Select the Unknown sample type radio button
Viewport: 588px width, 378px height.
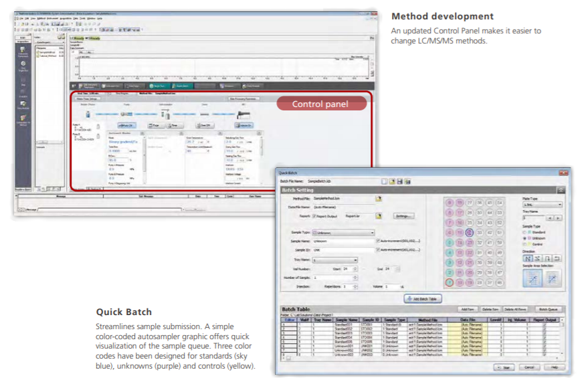coord(524,238)
